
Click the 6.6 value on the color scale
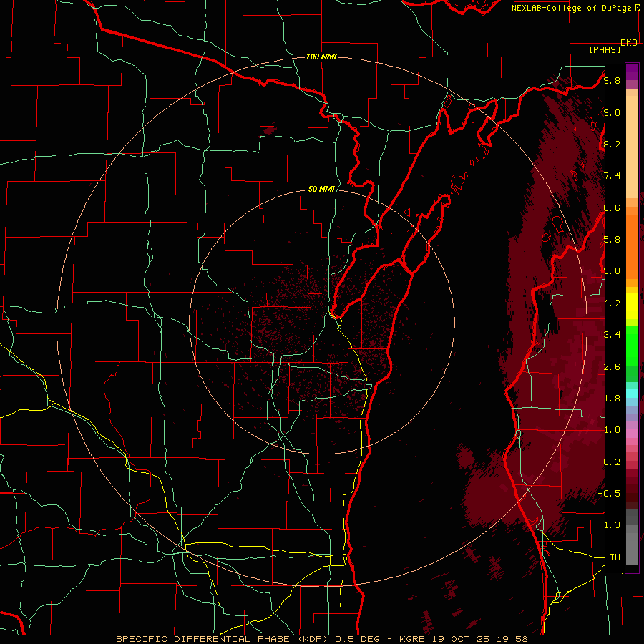612,208
